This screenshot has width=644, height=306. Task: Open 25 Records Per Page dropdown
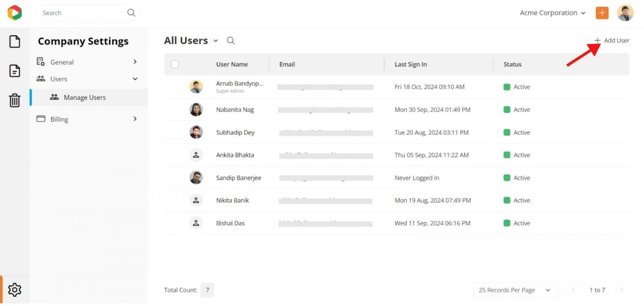pyautogui.click(x=515, y=290)
